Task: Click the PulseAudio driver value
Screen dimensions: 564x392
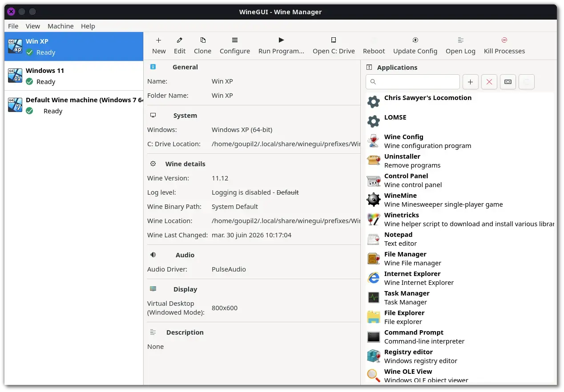Action: coord(229,269)
